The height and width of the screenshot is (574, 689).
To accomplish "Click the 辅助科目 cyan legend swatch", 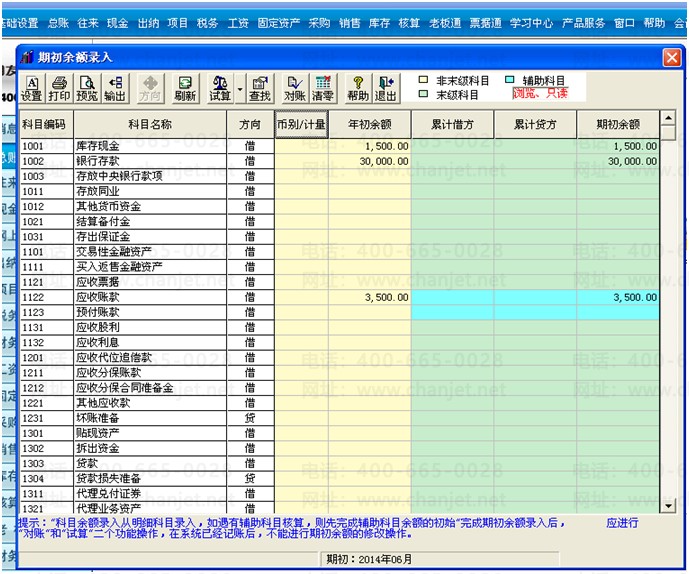I will pyautogui.click(x=510, y=80).
